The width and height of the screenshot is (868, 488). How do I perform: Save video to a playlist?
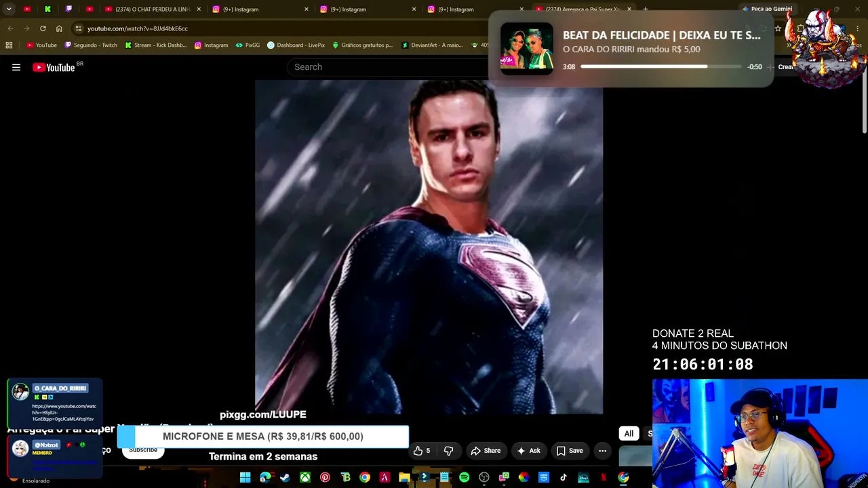pos(570,451)
